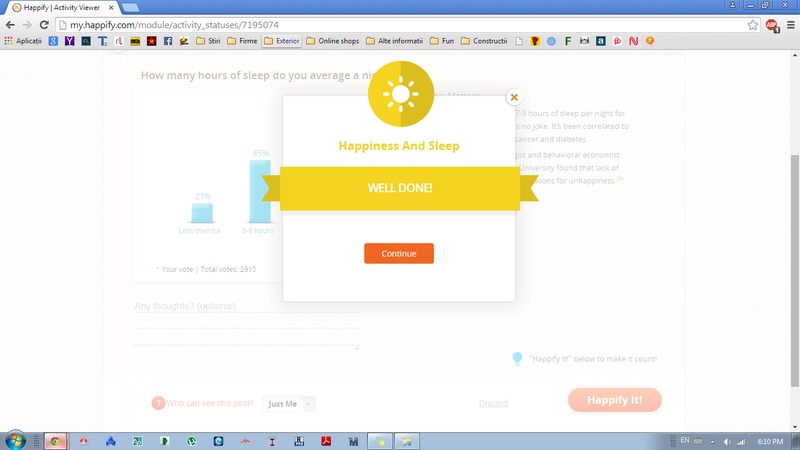800x450 pixels.
Task: Open the Firme bookmarks folder
Action: pos(242,41)
